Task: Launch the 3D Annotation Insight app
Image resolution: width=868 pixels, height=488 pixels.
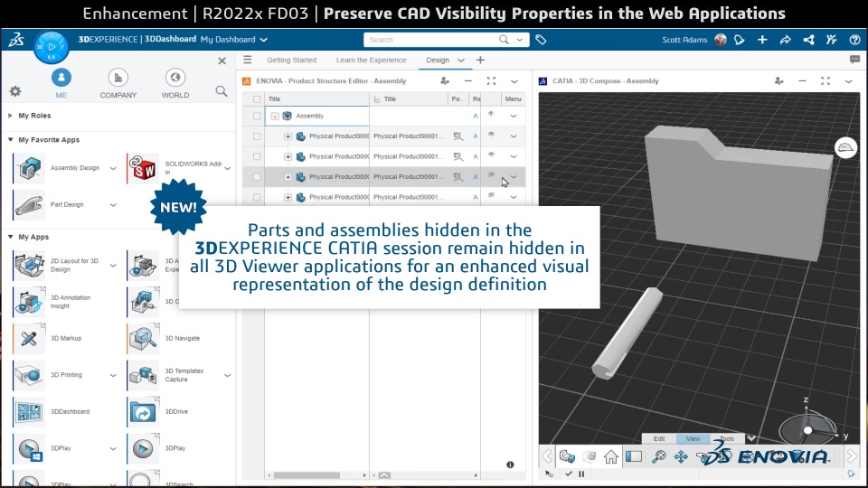Action: [29, 302]
